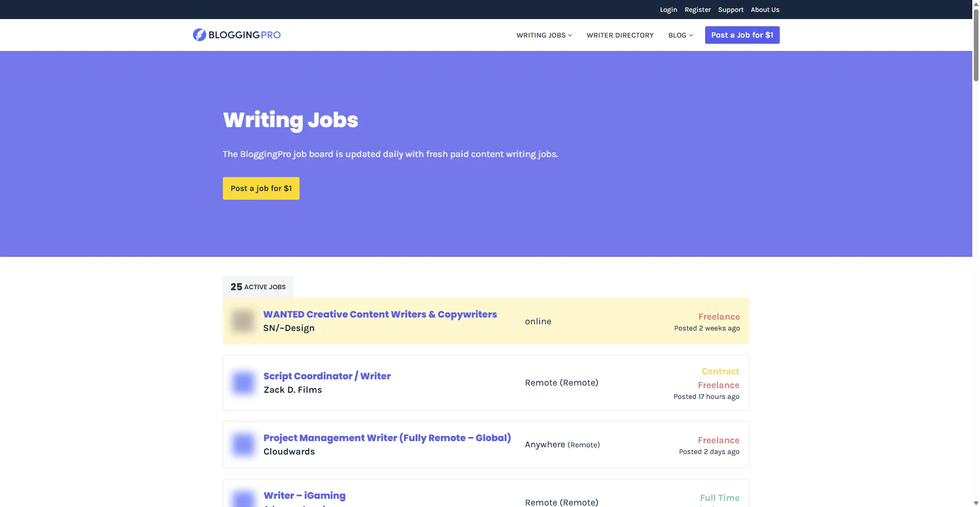Click the Writing Jobs page heading
The image size is (980, 507).
coord(290,120)
